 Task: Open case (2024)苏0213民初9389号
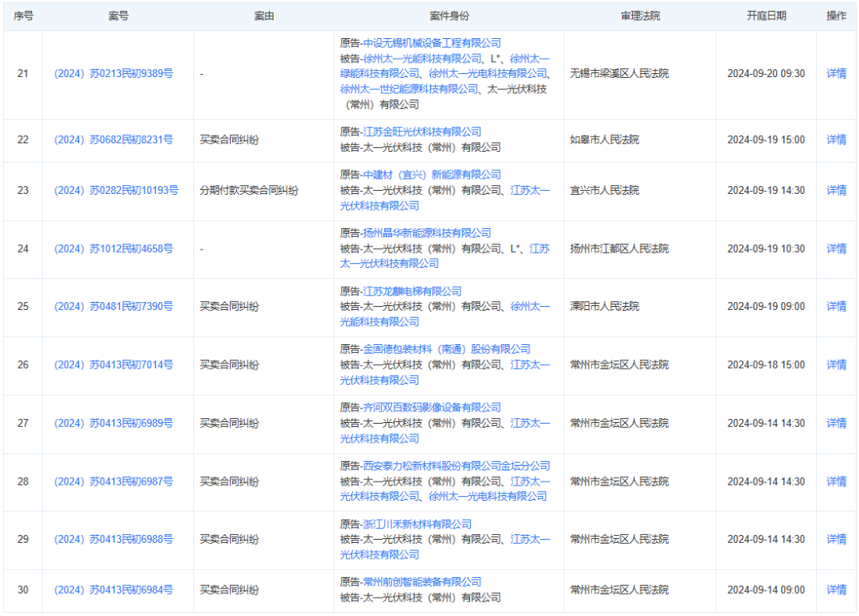pyautogui.click(x=113, y=74)
